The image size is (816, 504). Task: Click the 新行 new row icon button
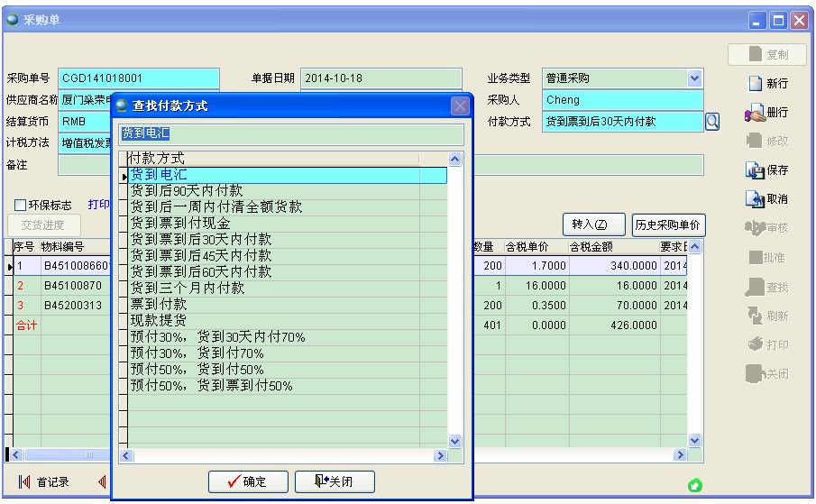coord(767,84)
